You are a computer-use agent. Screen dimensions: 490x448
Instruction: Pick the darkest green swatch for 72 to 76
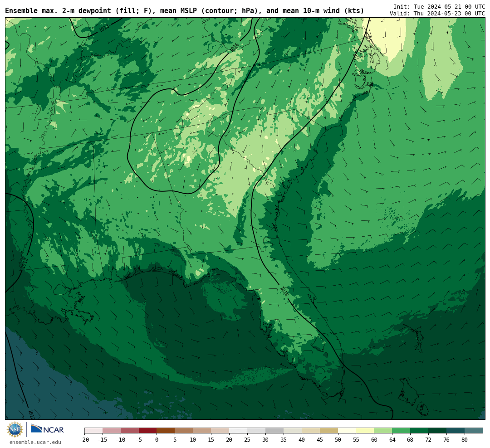438,431
